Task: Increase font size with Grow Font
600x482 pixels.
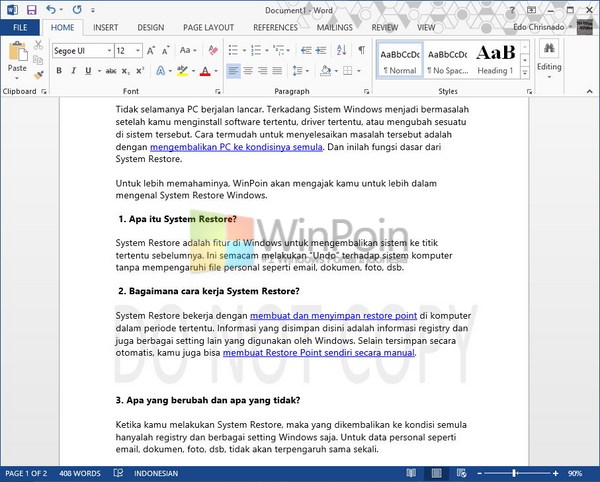Action: click(x=151, y=50)
